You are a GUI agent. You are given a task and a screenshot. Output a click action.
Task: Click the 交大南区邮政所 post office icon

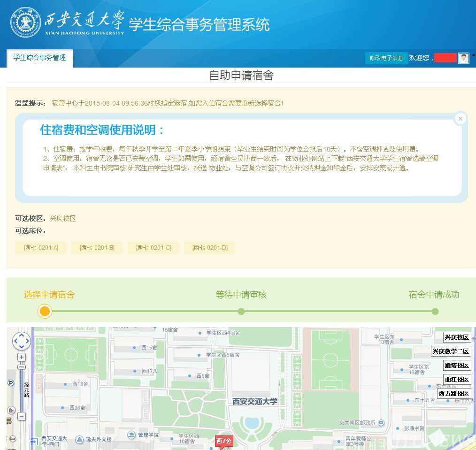pos(381,422)
